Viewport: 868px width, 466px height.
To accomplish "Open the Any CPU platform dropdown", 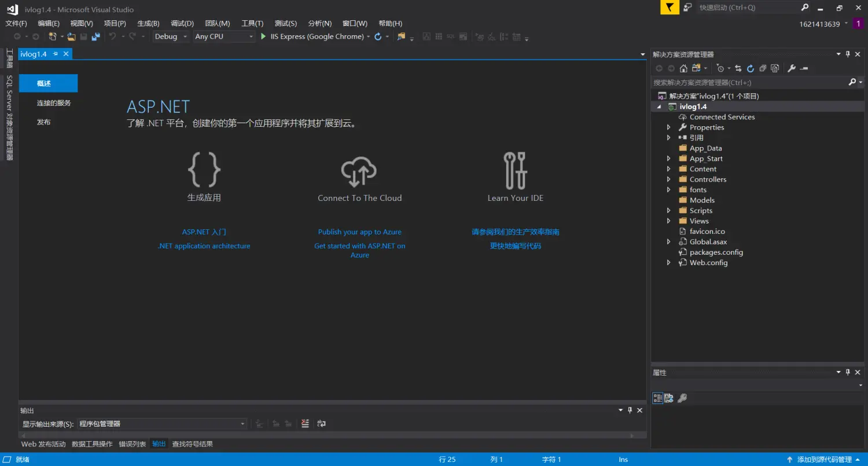I will (224, 36).
